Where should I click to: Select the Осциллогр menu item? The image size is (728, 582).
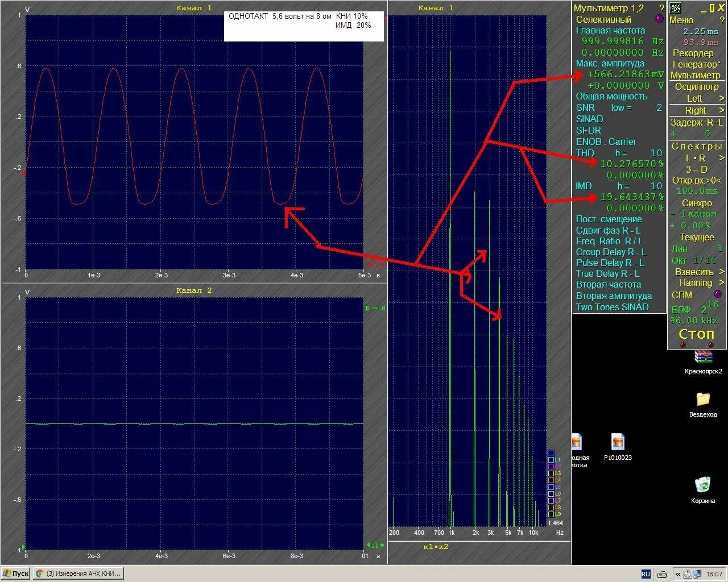click(697, 86)
